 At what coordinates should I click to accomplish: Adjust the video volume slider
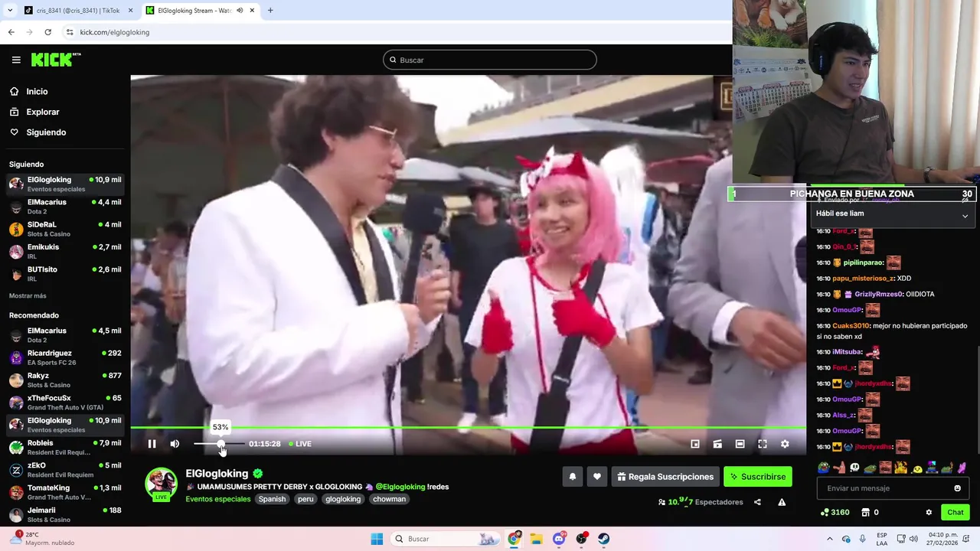pos(219,444)
